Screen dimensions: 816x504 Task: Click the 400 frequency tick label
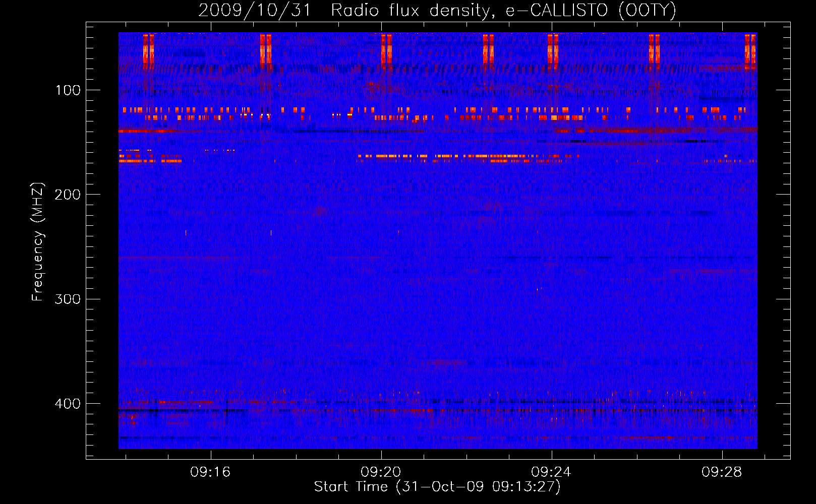click(68, 404)
